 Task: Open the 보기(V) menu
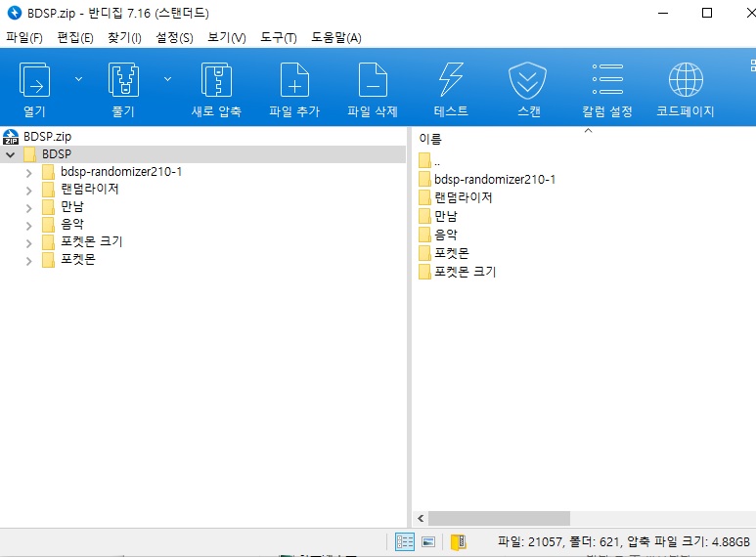point(227,37)
